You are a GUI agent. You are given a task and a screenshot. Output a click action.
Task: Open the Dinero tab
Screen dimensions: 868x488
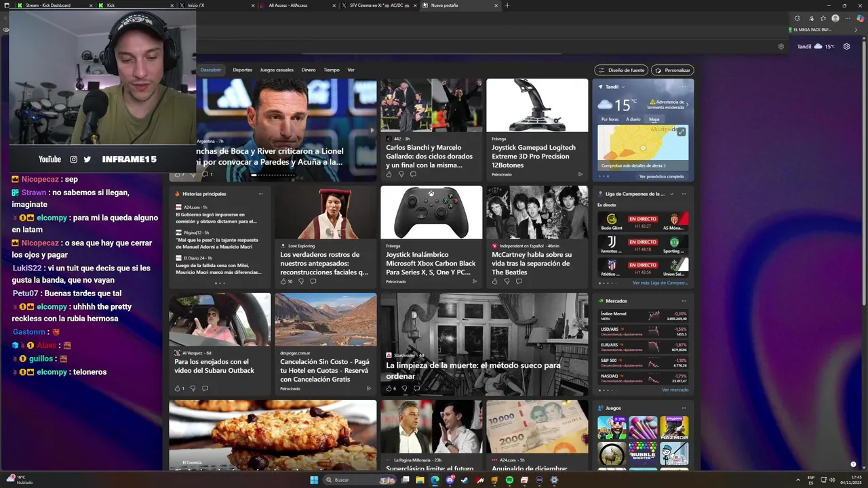(309, 70)
